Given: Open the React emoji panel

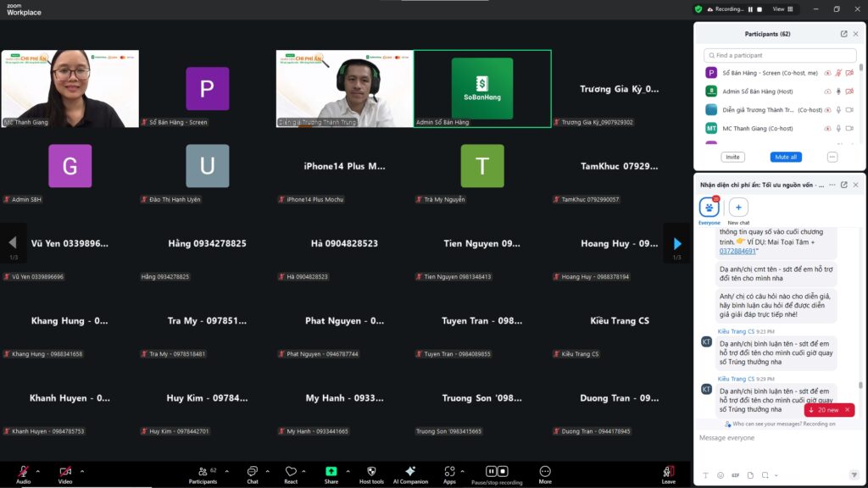Looking at the screenshot, I should (291, 472).
